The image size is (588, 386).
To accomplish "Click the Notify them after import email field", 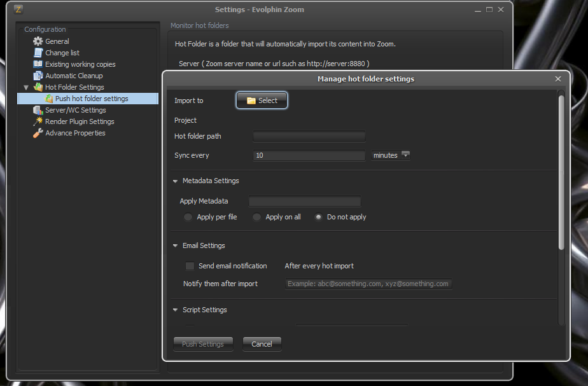I will coord(368,284).
